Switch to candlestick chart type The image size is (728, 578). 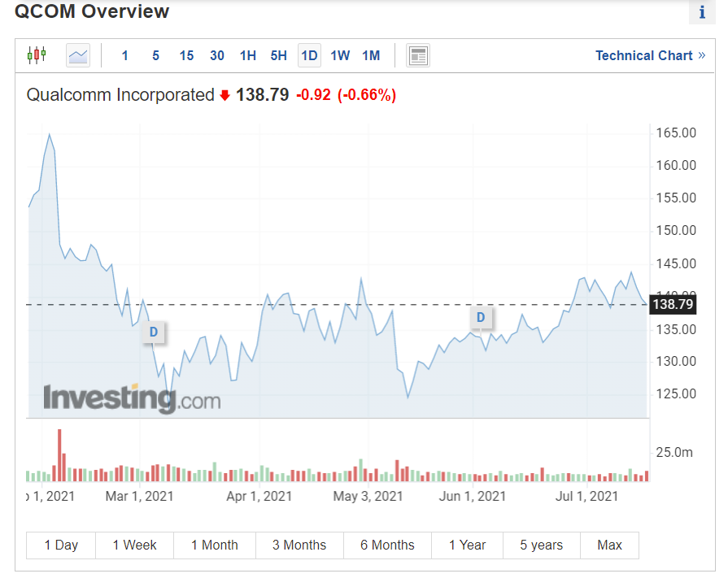coord(37,55)
